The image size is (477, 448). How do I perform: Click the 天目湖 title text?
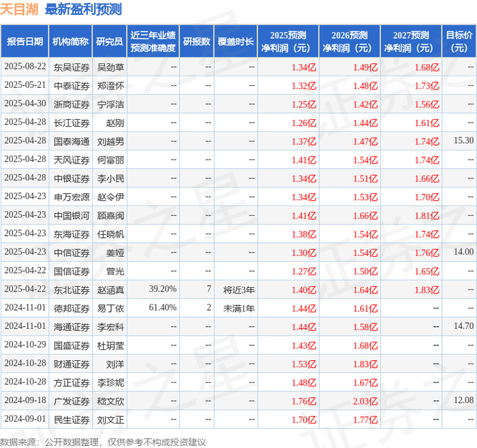(19, 9)
